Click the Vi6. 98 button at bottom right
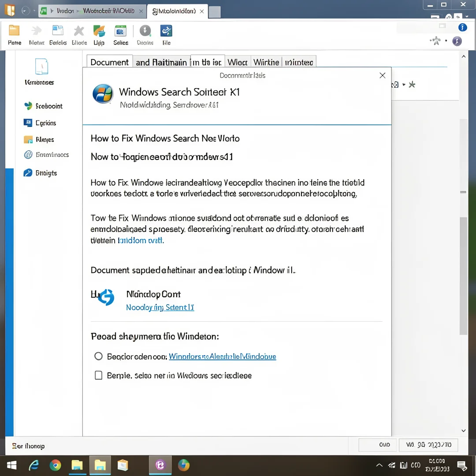476x476 pixels. pos(428,445)
